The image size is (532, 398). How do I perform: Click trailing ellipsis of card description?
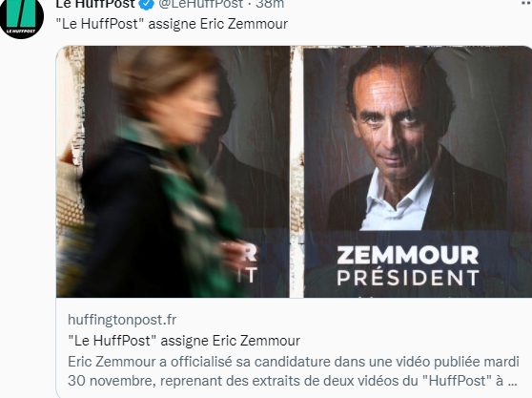[512, 382]
